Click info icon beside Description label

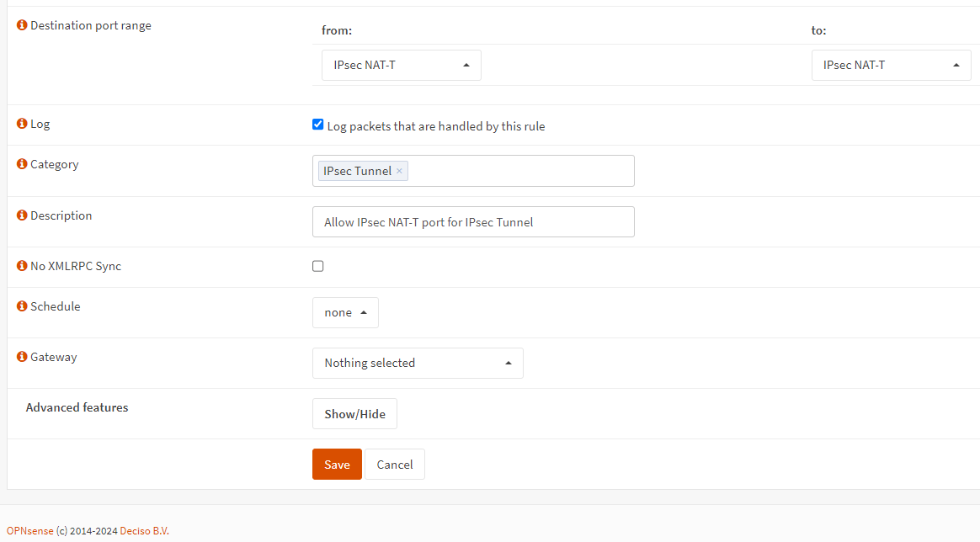click(x=22, y=215)
